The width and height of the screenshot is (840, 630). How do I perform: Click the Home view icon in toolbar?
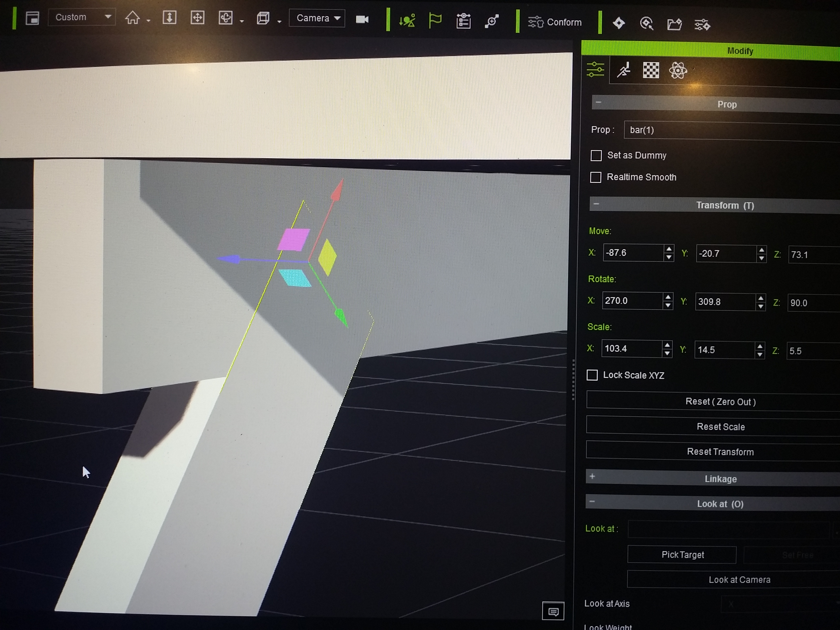[x=133, y=18]
